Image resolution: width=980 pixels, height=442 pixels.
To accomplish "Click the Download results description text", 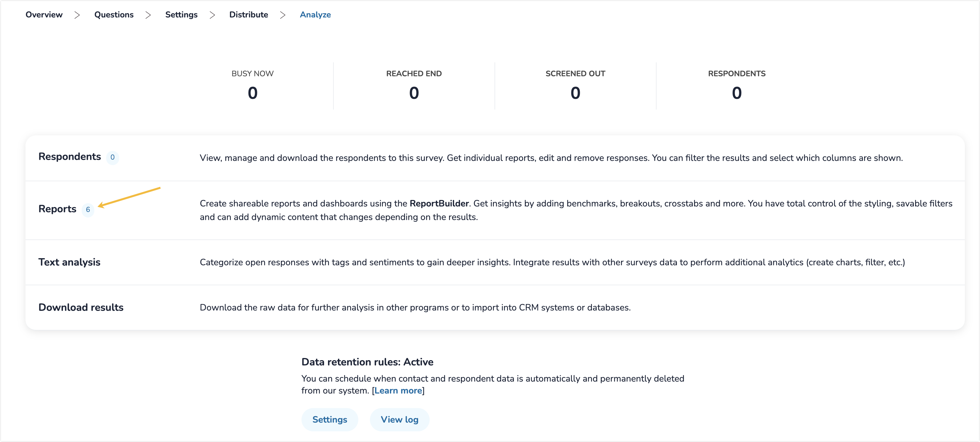I will [415, 308].
